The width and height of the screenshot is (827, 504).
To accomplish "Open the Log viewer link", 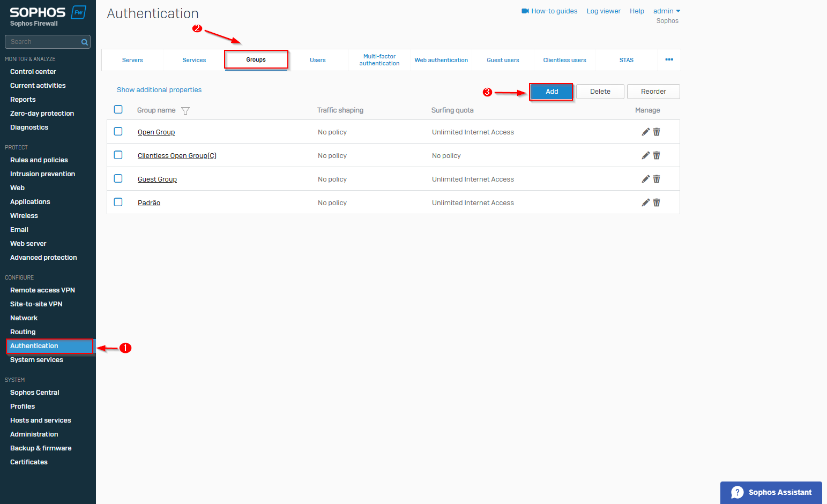I will (x=604, y=11).
